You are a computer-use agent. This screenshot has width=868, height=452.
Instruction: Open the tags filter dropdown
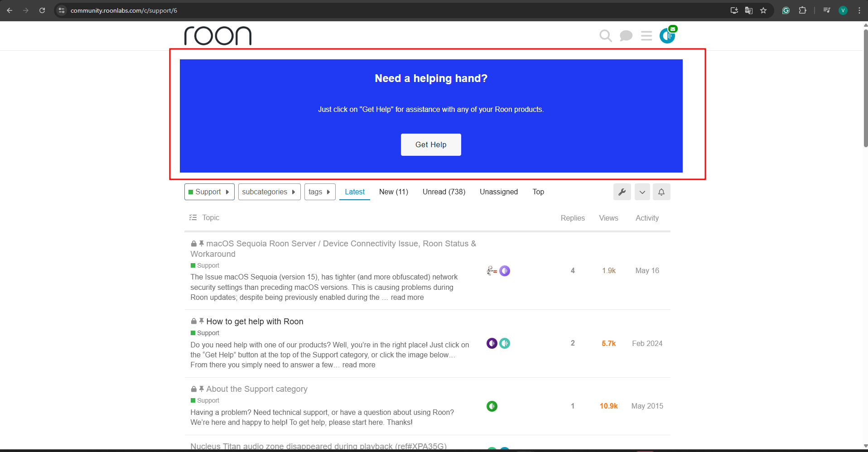pos(320,192)
